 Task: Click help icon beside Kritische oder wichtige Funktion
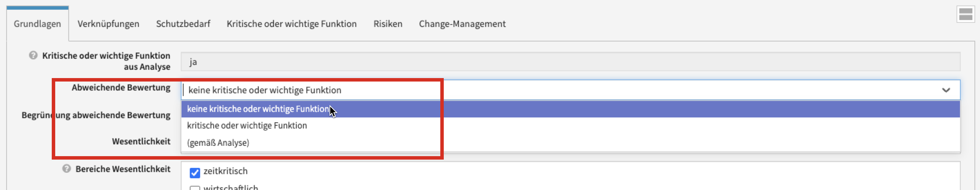click(x=33, y=56)
